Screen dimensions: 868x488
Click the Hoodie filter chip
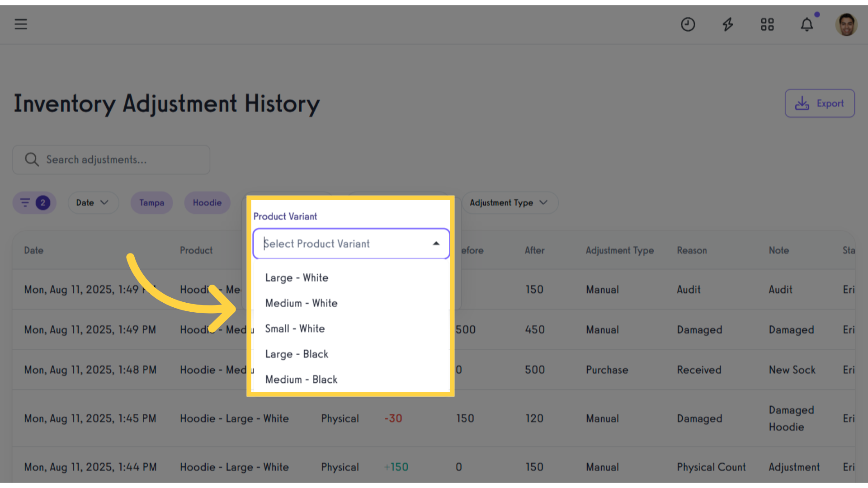point(207,202)
